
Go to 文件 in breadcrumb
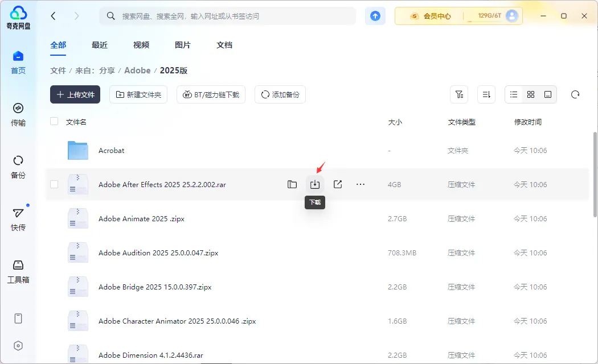coord(58,71)
